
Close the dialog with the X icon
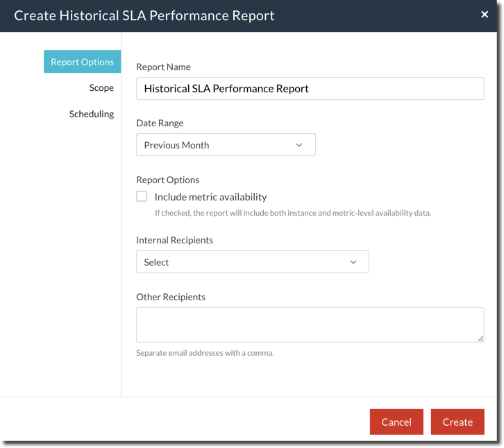pos(485,15)
